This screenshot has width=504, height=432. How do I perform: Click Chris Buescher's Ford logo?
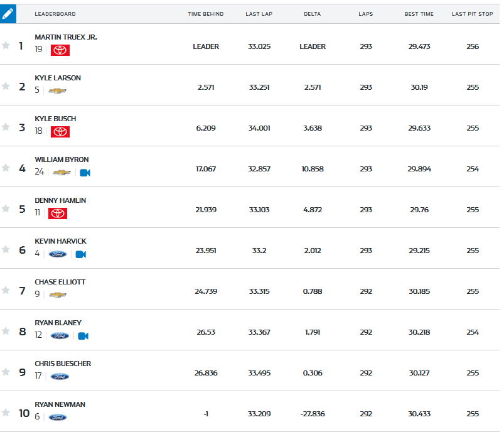coord(60,377)
